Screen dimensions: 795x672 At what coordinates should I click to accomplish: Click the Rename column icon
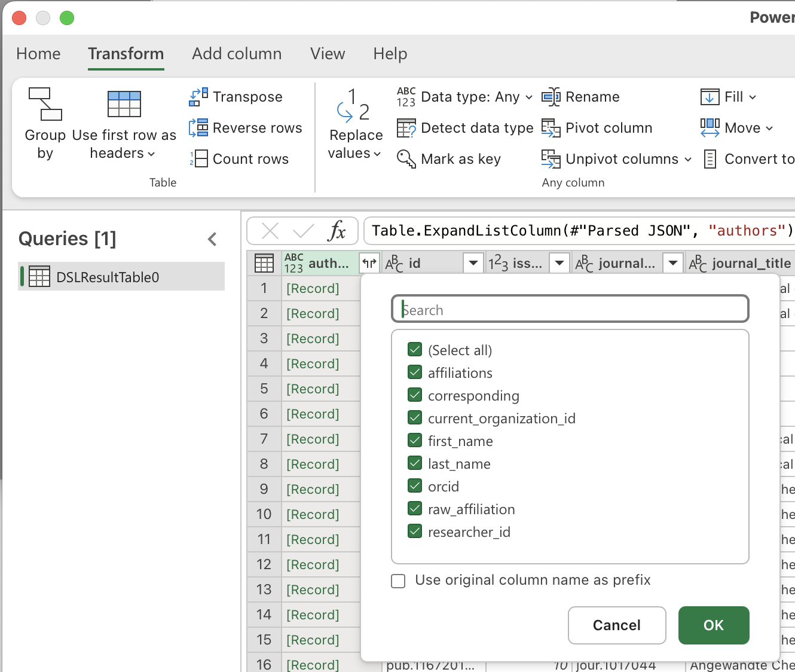click(x=551, y=97)
